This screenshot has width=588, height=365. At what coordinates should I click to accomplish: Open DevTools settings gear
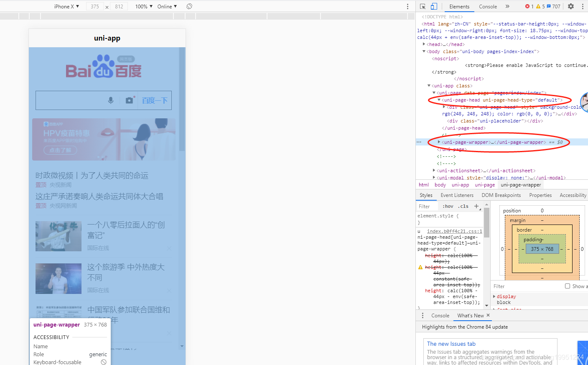coord(571,6)
